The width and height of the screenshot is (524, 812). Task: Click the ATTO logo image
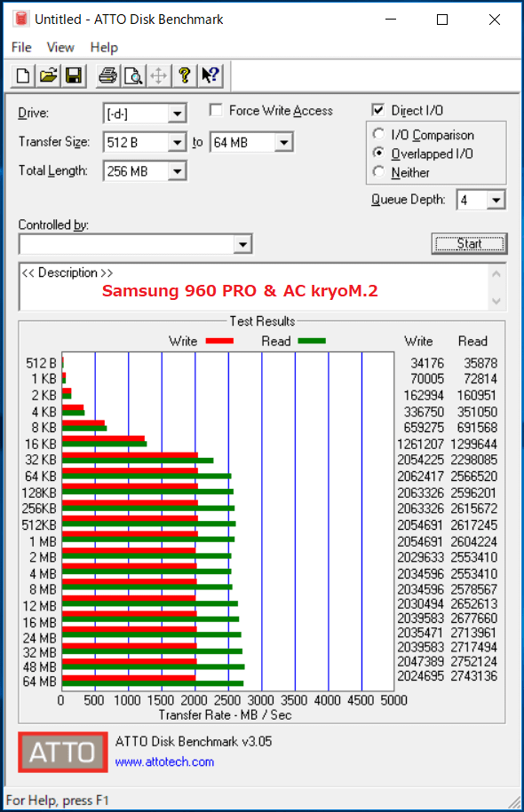[63, 752]
